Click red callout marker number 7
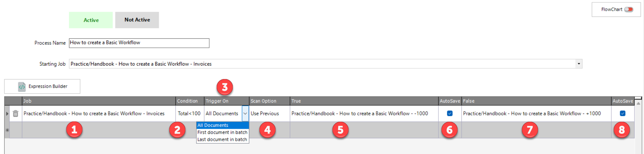This screenshot has width=644, height=154. tap(530, 130)
